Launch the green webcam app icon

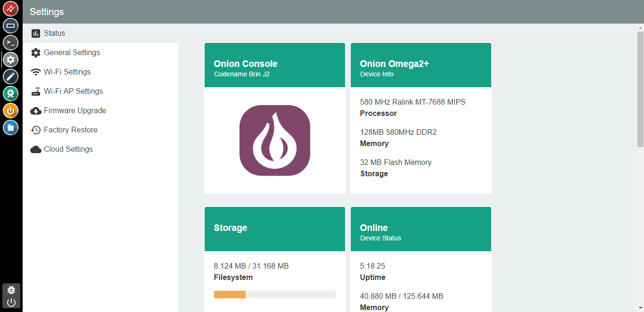click(x=11, y=93)
